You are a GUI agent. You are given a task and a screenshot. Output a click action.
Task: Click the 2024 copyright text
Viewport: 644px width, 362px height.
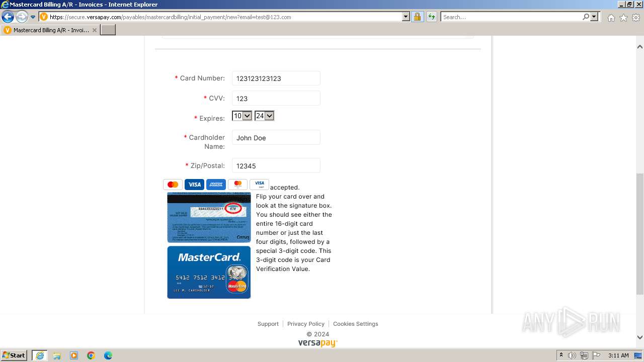coord(318,334)
